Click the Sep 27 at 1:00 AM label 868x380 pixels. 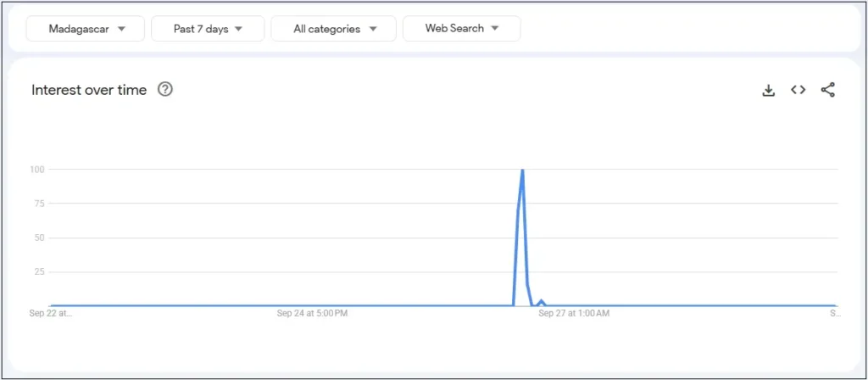coord(574,313)
